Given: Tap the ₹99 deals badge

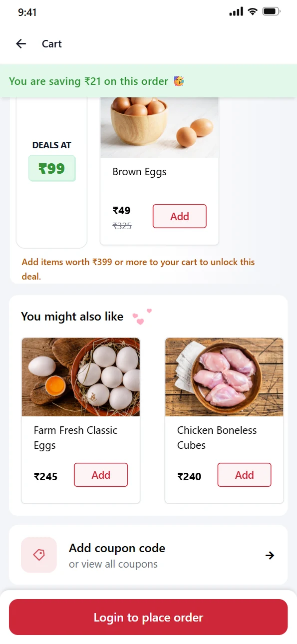Looking at the screenshot, I should click(52, 168).
